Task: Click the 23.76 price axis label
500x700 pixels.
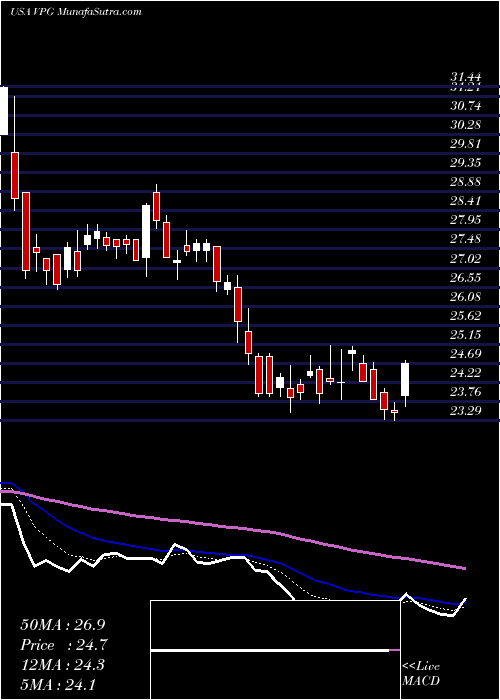Action: [x=466, y=392]
